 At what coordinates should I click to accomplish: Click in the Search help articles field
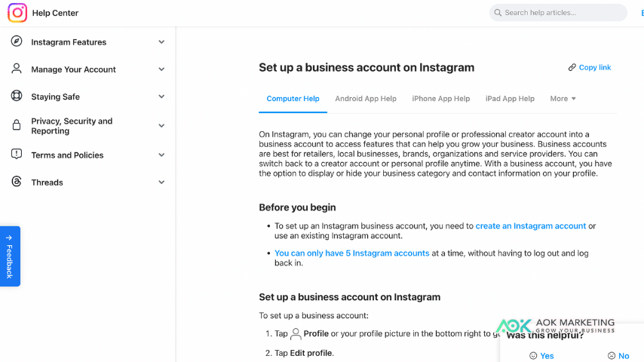(x=562, y=13)
